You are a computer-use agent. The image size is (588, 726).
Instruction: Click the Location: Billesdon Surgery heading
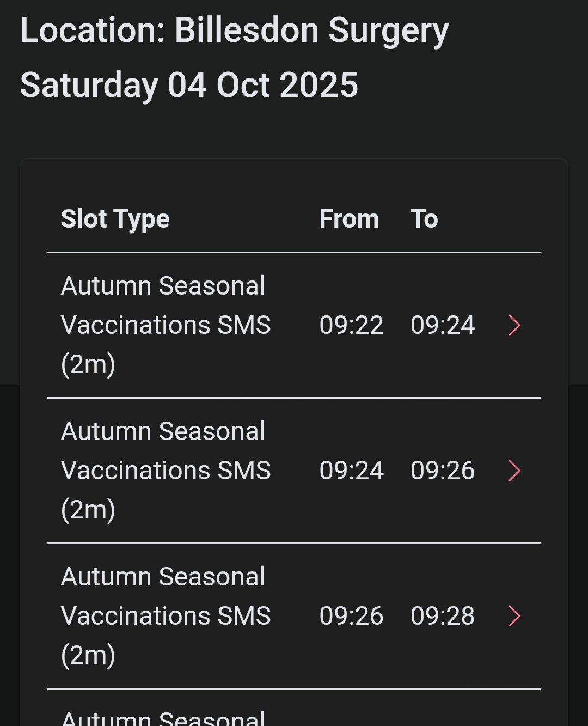[235, 30]
